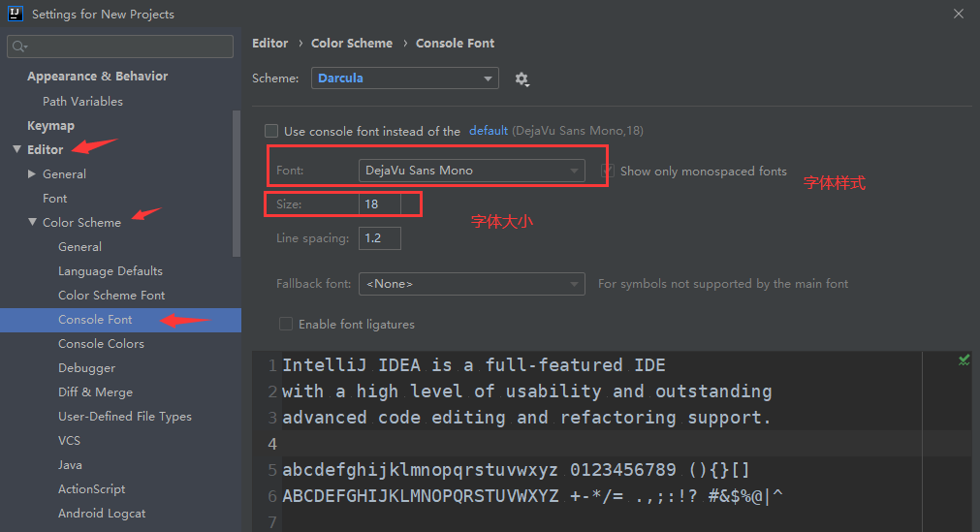Select Console Font item
This screenshot has height=532, width=980.
coord(95,320)
